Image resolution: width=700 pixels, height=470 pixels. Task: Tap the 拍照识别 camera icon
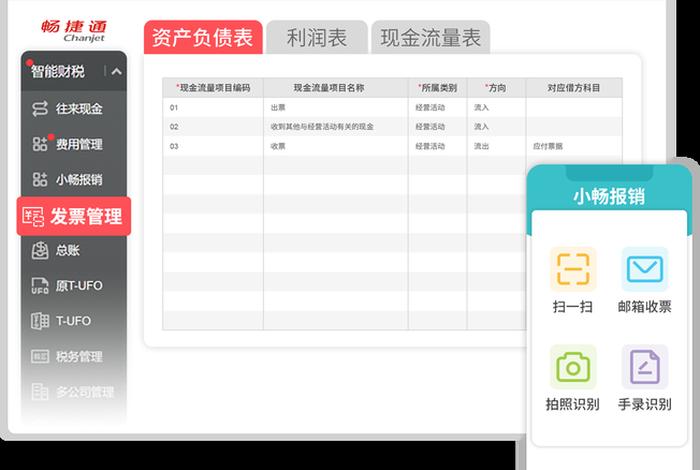[x=573, y=367]
